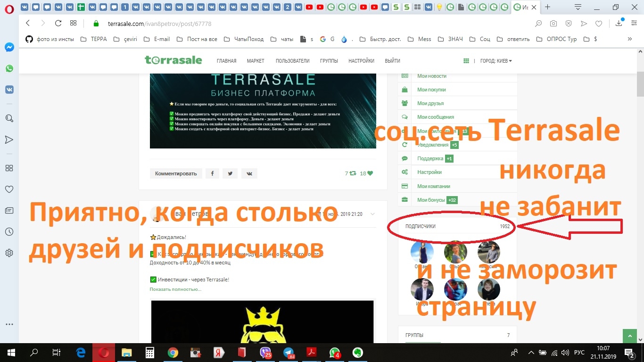
Task: Expand the city Киев dropdown
Action: pyautogui.click(x=496, y=61)
